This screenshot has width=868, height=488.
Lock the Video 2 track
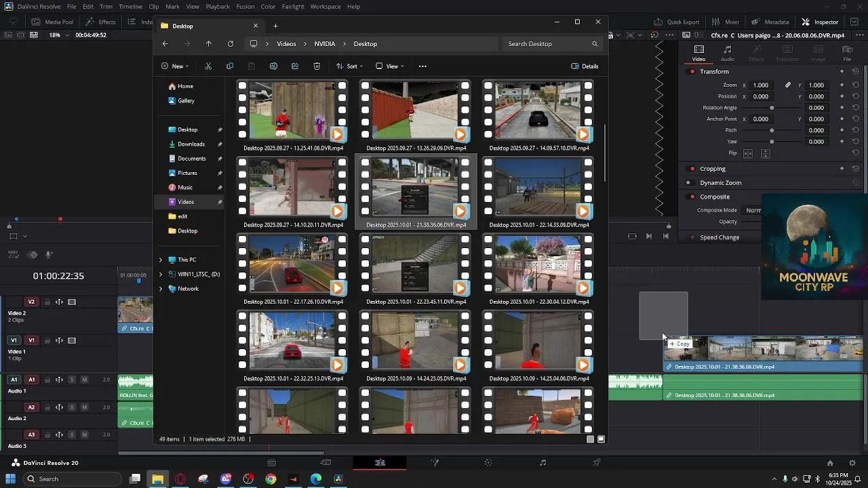(x=47, y=302)
